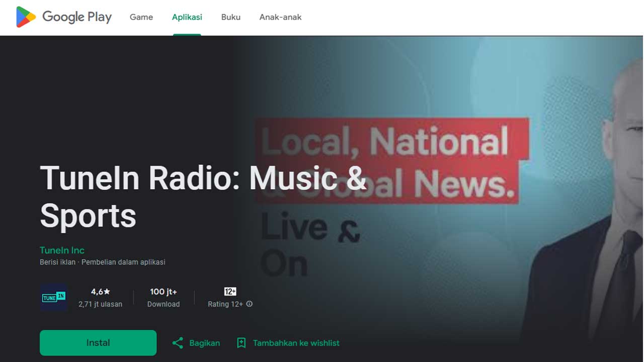Click the Bagikan label
The width and height of the screenshot is (644, 362).
point(205,343)
